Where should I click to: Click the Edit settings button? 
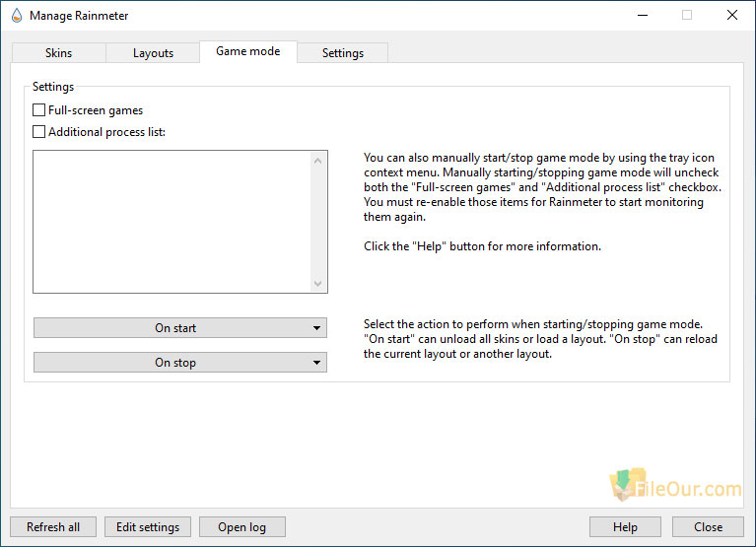[x=148, y=526]
